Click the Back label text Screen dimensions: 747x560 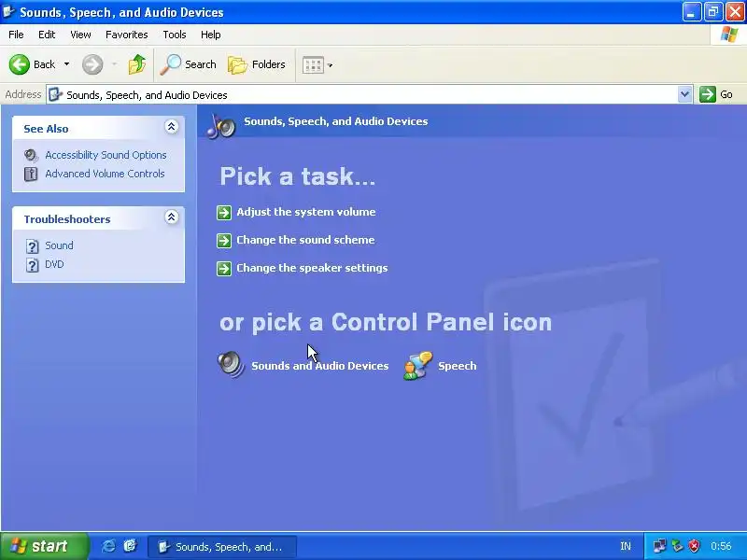click(x=44, y=64)
